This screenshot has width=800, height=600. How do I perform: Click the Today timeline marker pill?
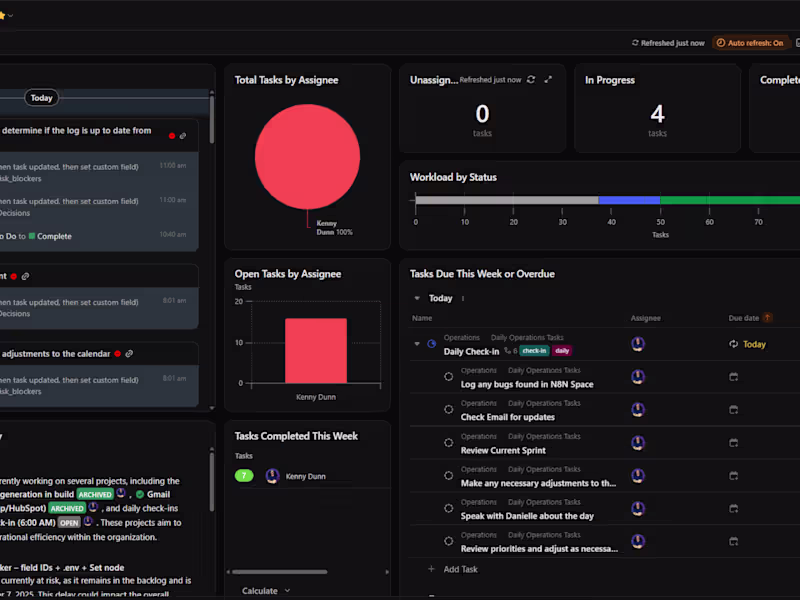(x=41, y=98)
